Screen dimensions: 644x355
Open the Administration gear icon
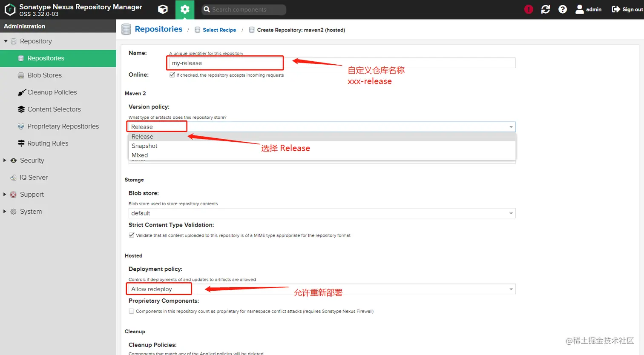pos(185,9)
